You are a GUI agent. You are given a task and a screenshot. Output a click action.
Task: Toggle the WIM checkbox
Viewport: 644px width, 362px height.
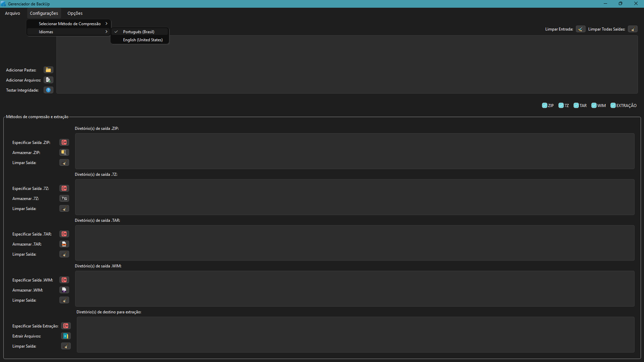594,105
